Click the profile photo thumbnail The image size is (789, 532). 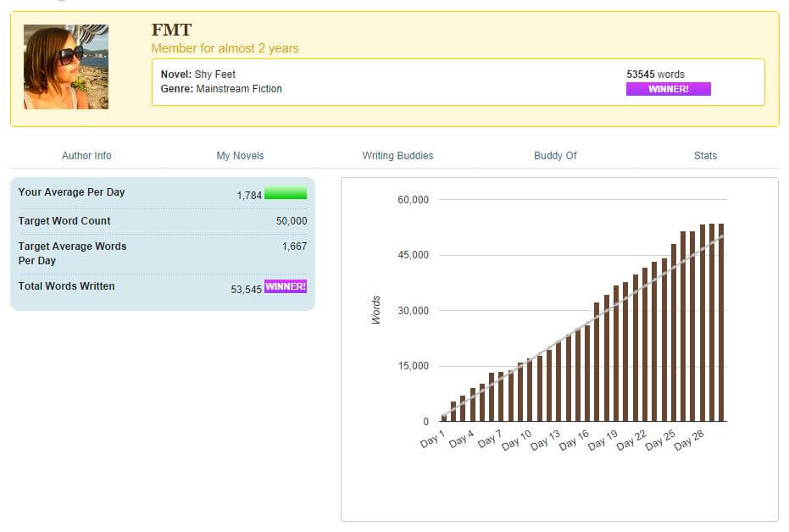pyautogui.click(x=66, y=67)
